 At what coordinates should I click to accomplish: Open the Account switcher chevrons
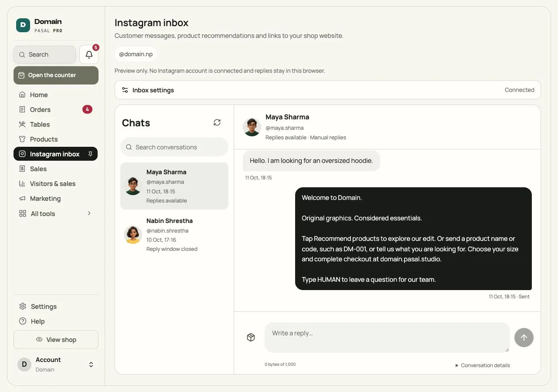click(91, 365)
